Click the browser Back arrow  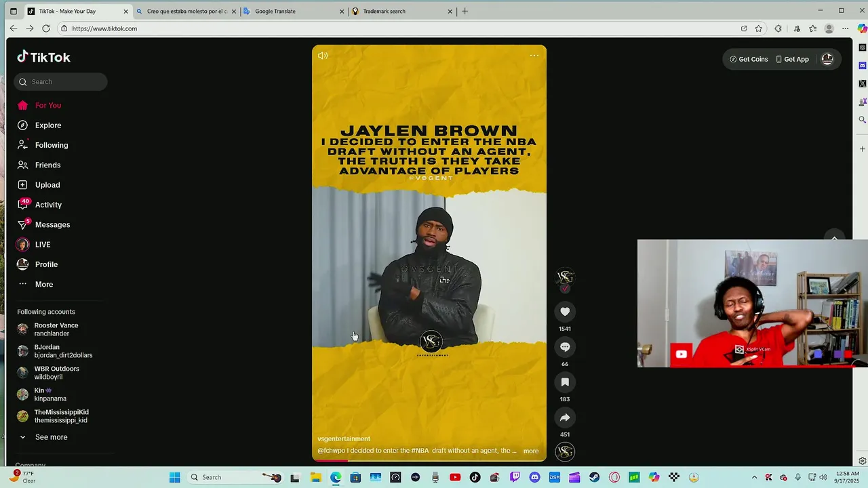13,28
